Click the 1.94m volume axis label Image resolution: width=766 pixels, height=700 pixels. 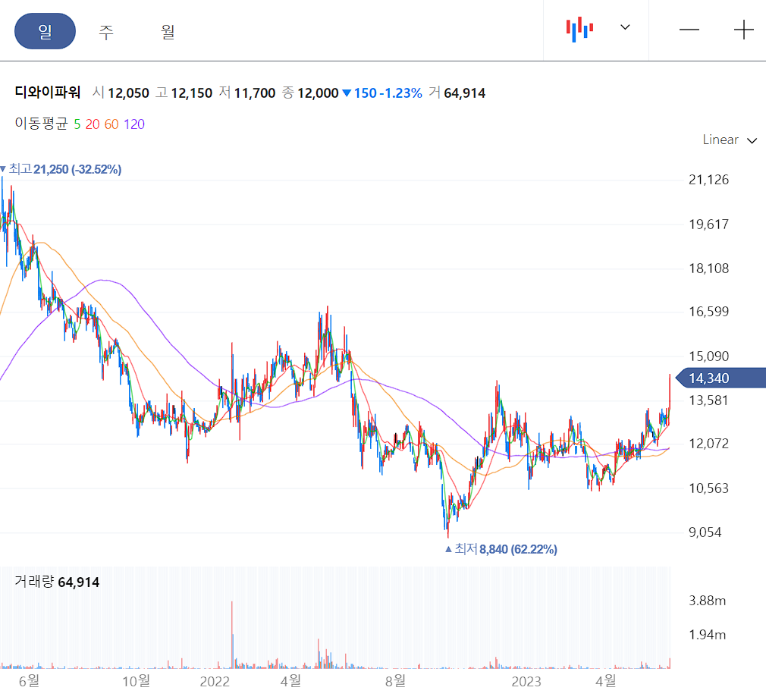pos(708,635)
